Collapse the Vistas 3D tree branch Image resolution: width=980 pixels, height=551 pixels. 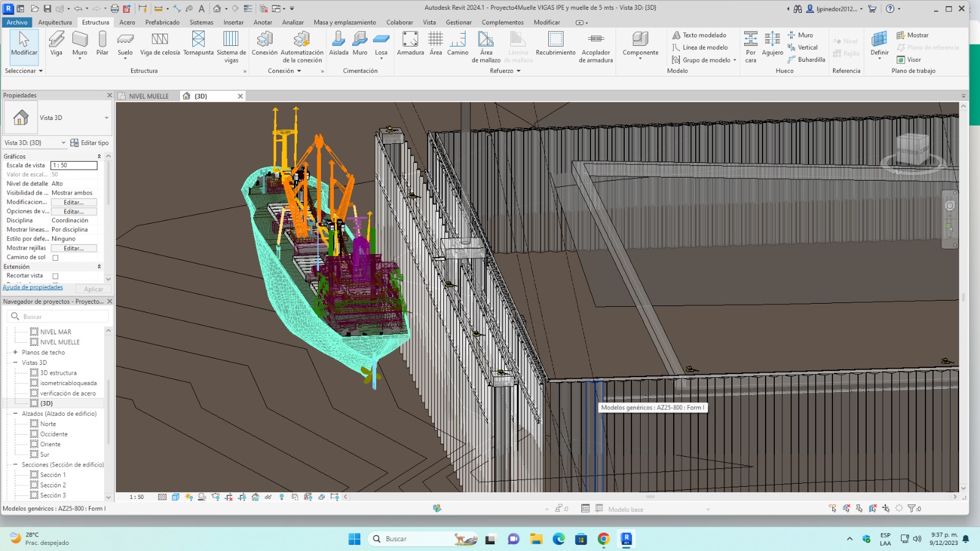tap(15, 362)
